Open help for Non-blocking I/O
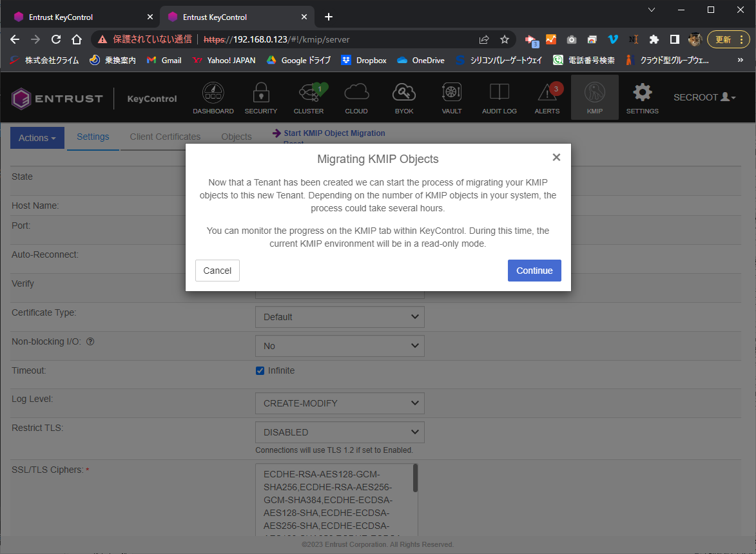 [90, 341]
